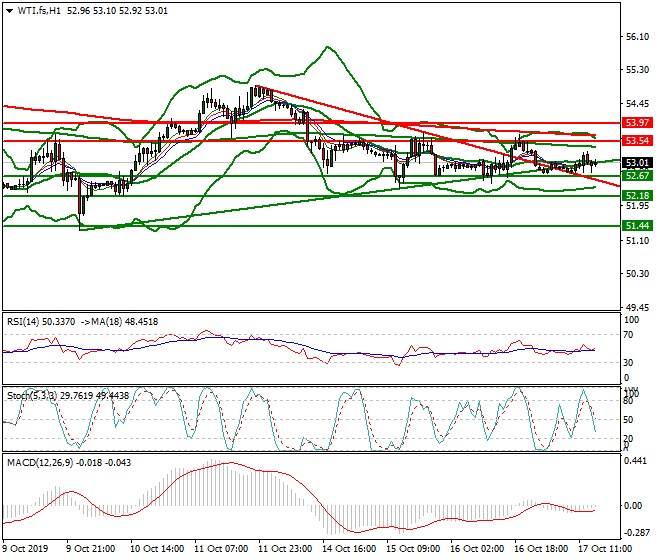Select the 11 Oct 07:00 time axis label
This screenshot has width=660, height=560.
(221, 549)
